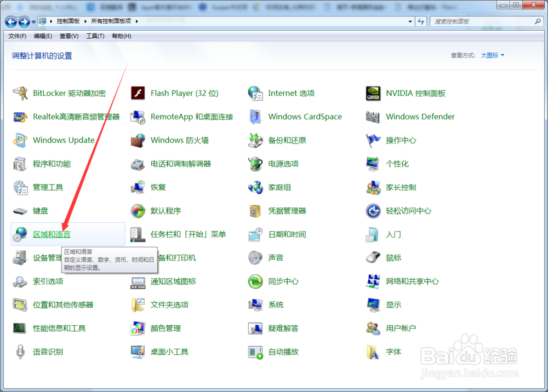This screenshot has width=548, height=392.
Task: Open the RemoteApp 和桌面连接 icon
Action: point(138,117)
